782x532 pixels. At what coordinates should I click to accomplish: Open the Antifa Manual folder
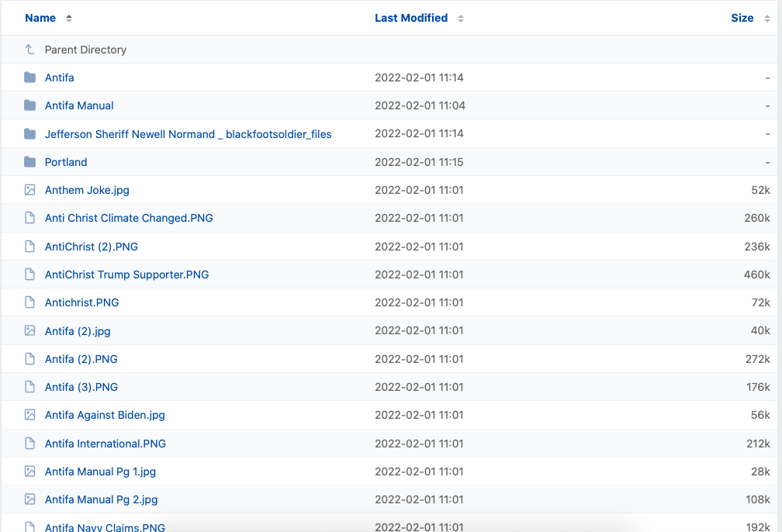click(79, 105)
